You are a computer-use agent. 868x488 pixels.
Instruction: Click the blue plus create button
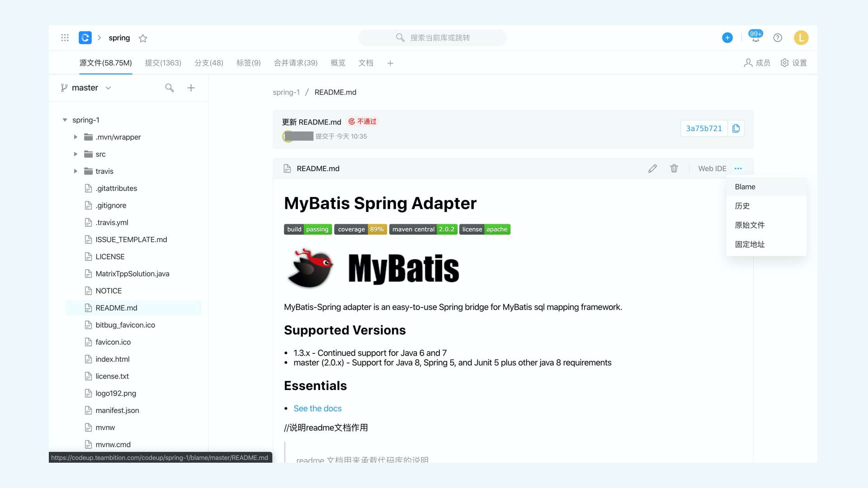pos(727,38)
